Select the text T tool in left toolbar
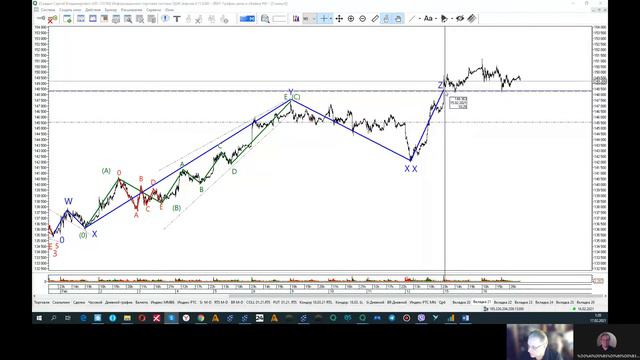This screenshot has width=640, height=360. click(x=177, y=19)
